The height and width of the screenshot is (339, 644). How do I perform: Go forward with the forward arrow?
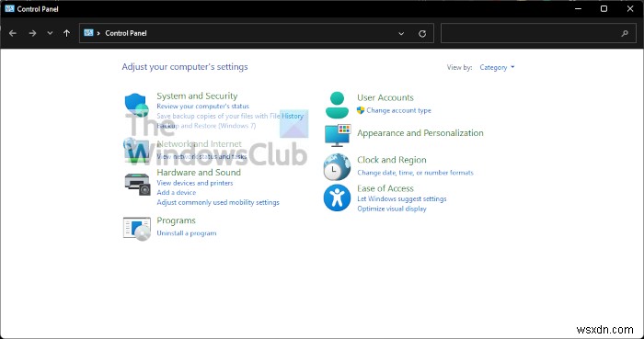pos(32,33)
